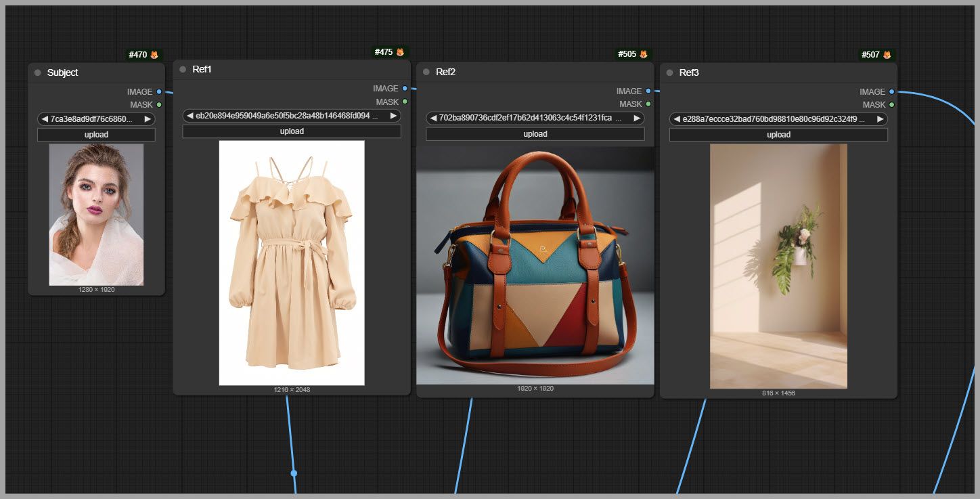Click the #505 node ID badge
The image size is (980, 499).
(x=627, y=54)
